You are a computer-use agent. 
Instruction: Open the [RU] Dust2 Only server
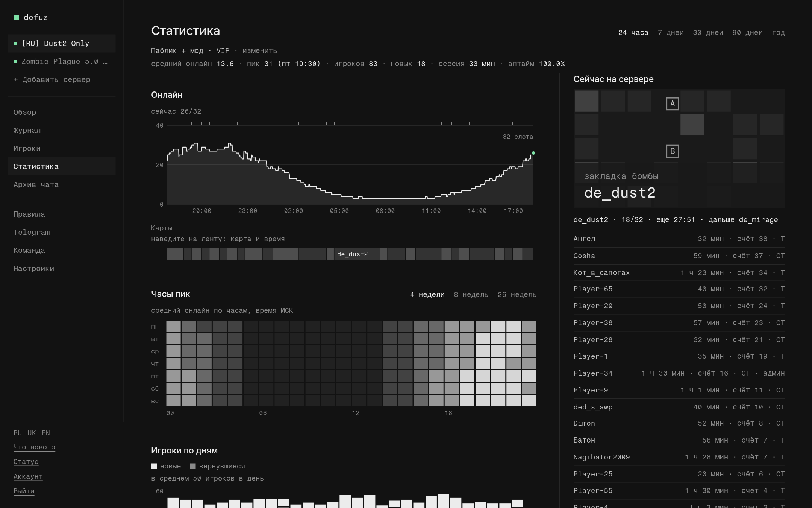(62, 43)
